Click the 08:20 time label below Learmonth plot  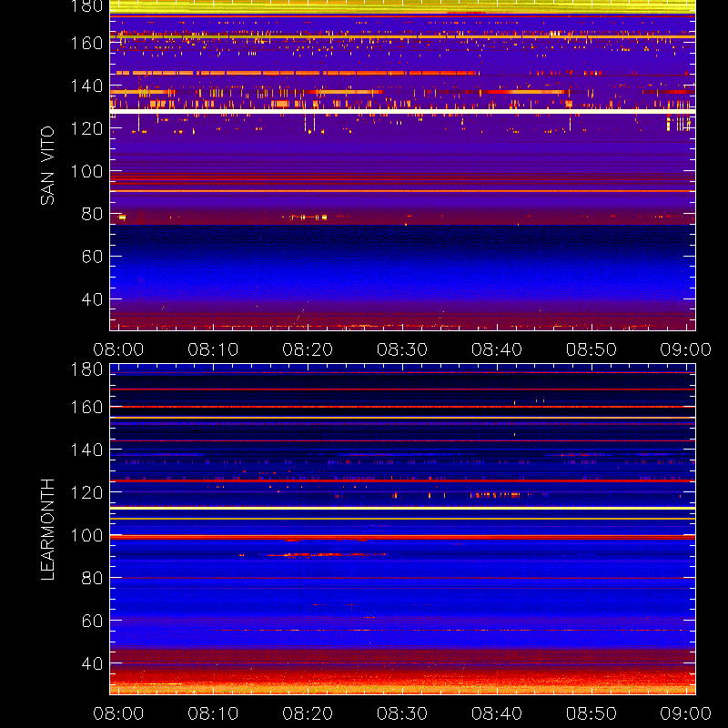pos(308,713)
